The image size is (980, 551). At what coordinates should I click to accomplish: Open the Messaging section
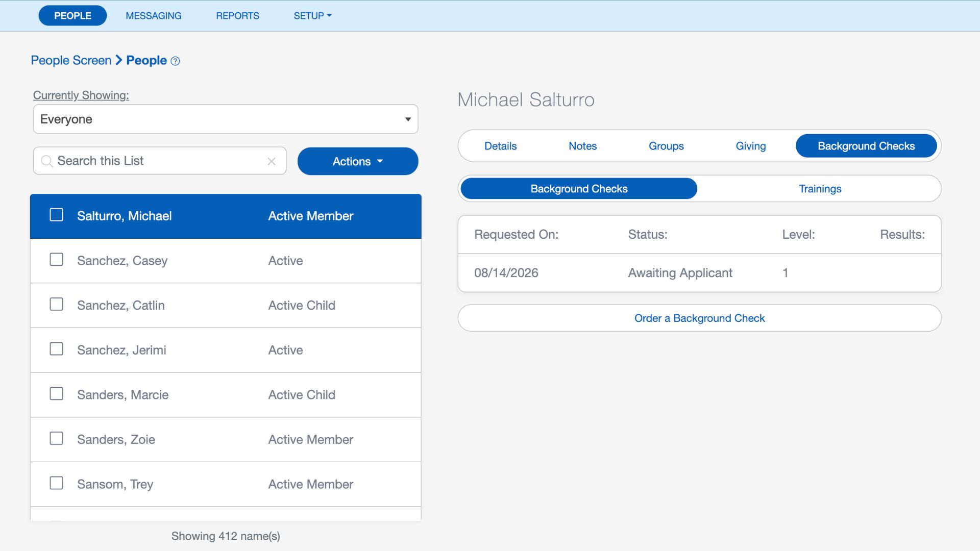click(x=154, y=16)
